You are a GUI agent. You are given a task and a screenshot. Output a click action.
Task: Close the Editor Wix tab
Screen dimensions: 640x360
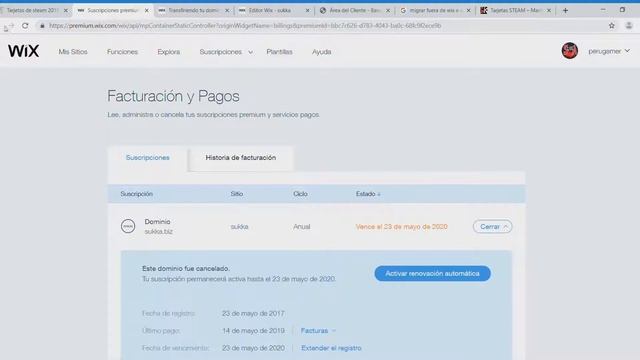tap(308, 10)
